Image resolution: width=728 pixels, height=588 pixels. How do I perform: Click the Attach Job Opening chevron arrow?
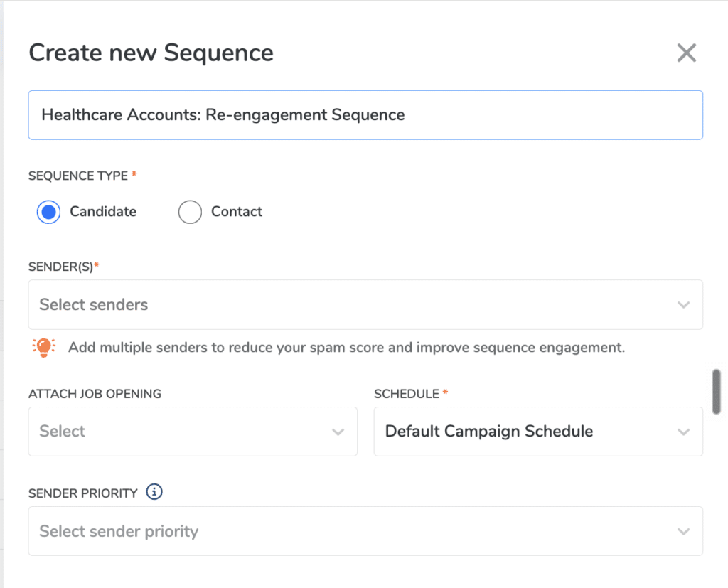(338, 432)
